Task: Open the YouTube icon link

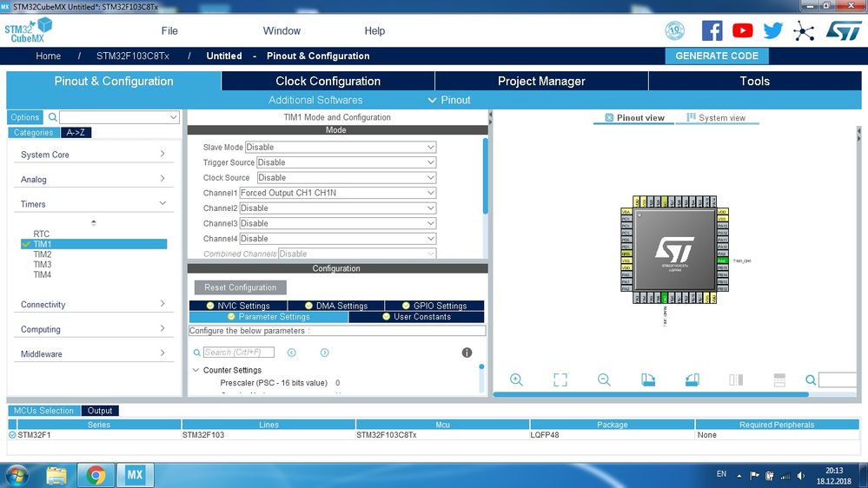Action: point(742,30)
